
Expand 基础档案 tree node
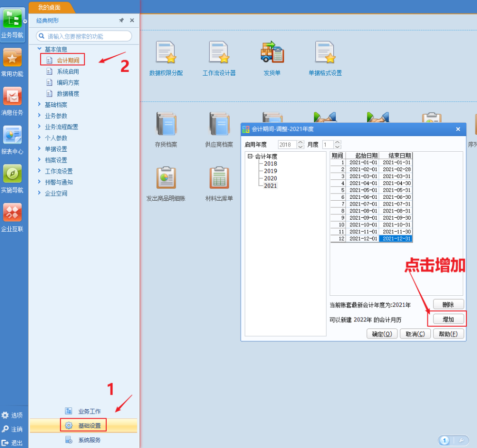pyautogui.click(x=40, y=105)
